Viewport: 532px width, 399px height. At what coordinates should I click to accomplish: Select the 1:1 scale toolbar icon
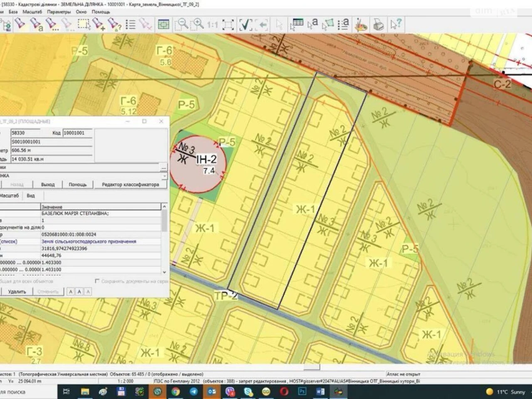tap(212, 25)
